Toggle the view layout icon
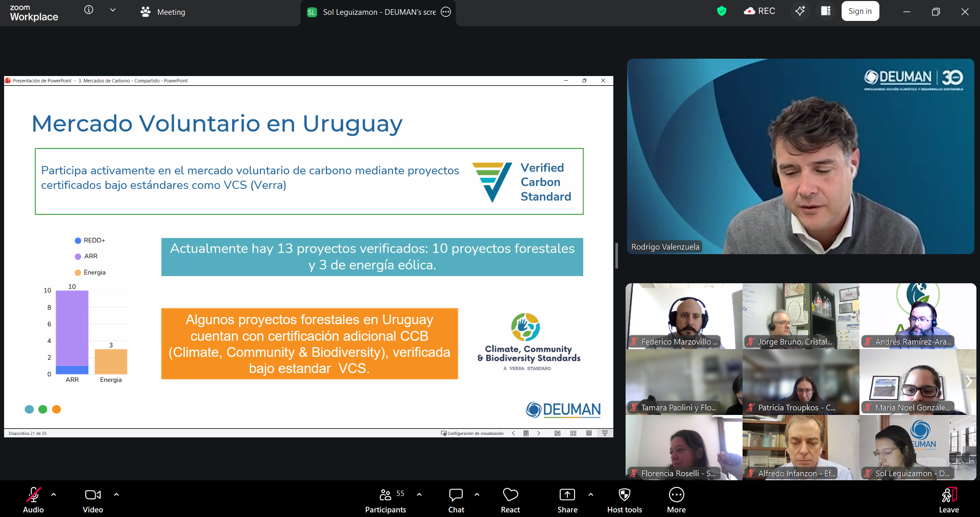This screenshot has width=980, height=517. click(x=825, y=11)
